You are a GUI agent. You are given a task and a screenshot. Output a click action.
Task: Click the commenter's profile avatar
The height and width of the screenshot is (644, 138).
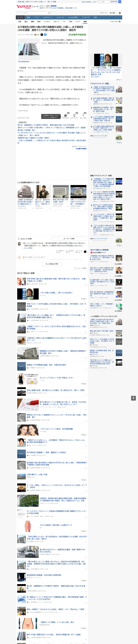coord(19,244)
